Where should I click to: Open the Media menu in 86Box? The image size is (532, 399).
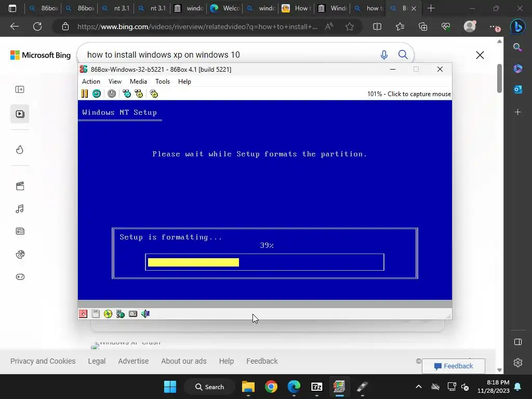tap(138, 82)
